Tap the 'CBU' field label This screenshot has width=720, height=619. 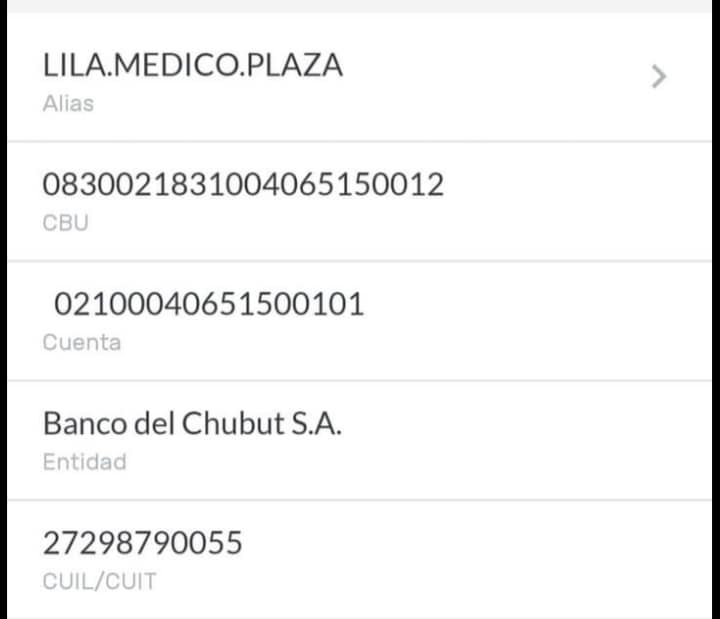(65, 223)
